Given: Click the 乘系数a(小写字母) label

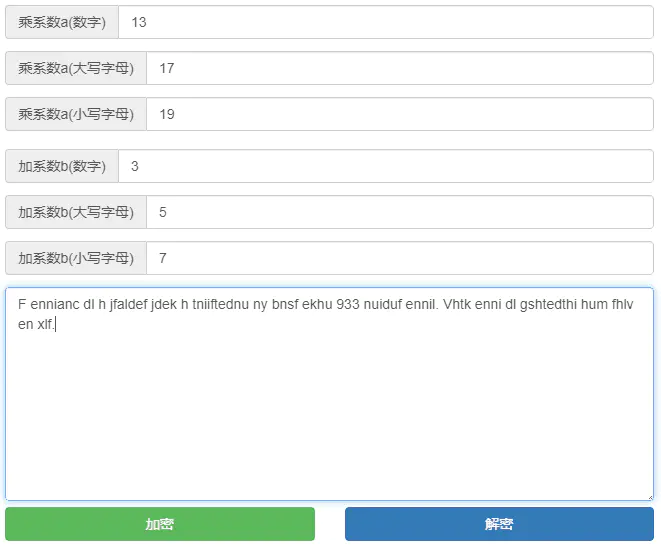Looking at the screenshot, I should pyautogui.click(x=76, y=114).
